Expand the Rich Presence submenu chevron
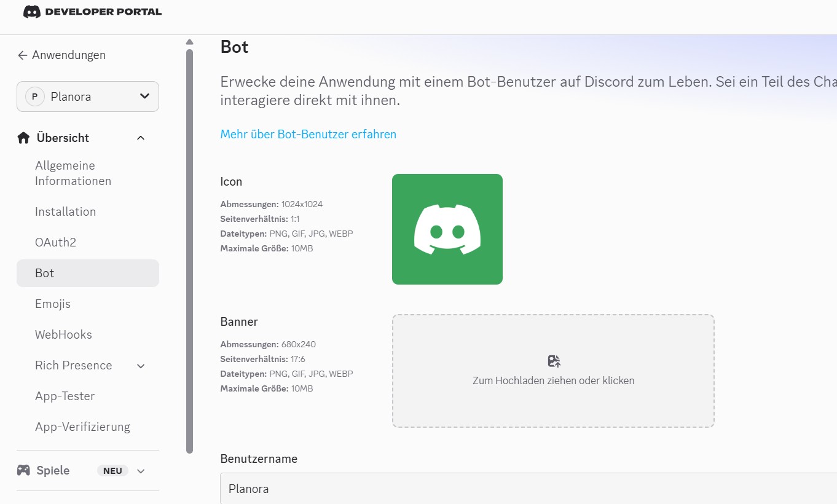 (141, 366)
